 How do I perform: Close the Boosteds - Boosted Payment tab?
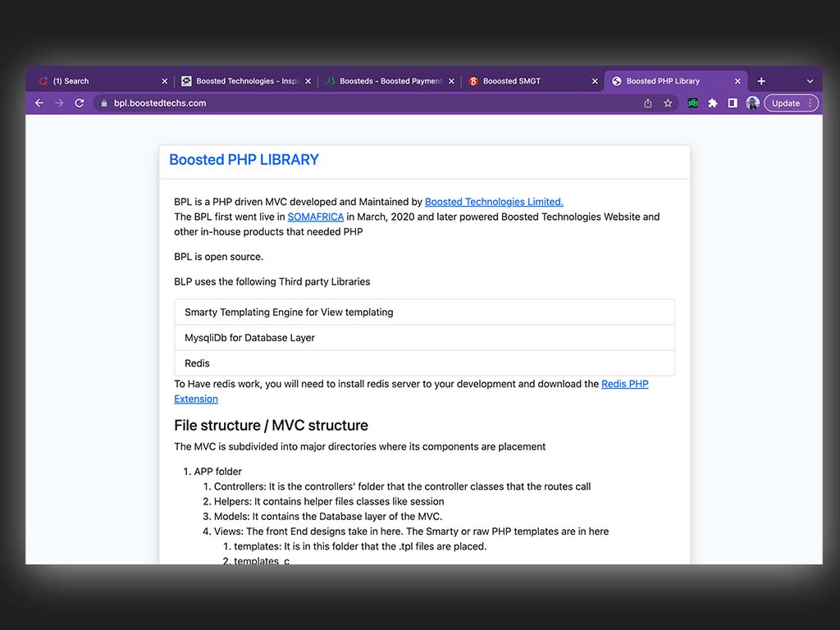pos(452,81)
